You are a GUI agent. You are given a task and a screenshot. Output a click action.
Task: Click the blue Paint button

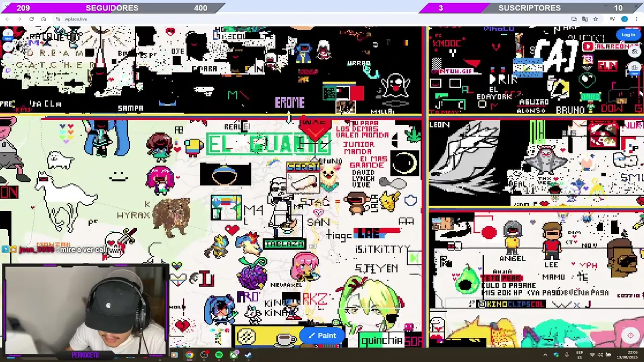coord(322,335)
